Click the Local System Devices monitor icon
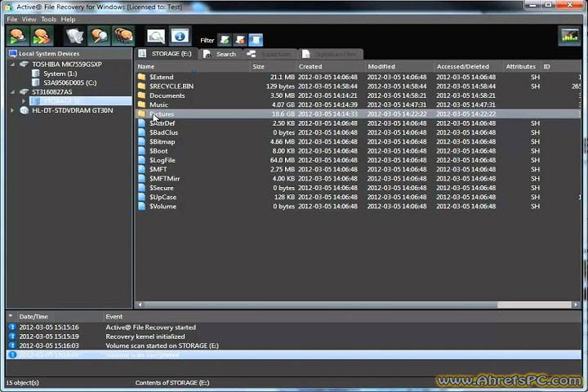588x392 pixels. click(x=13, y=54)
